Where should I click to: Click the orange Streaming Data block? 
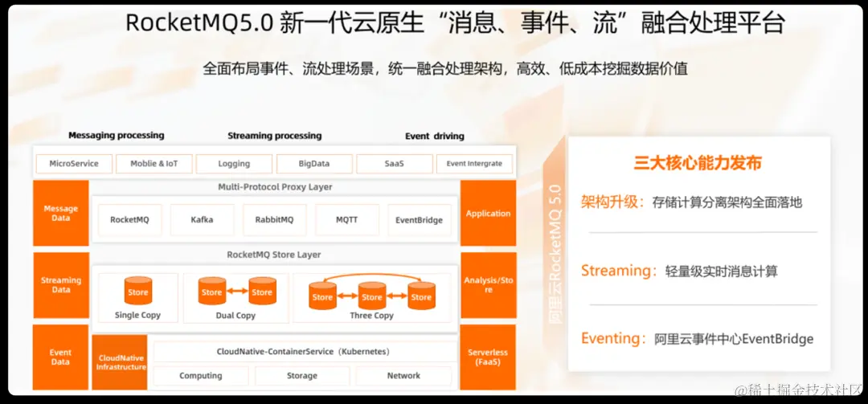tap(61, 285)
